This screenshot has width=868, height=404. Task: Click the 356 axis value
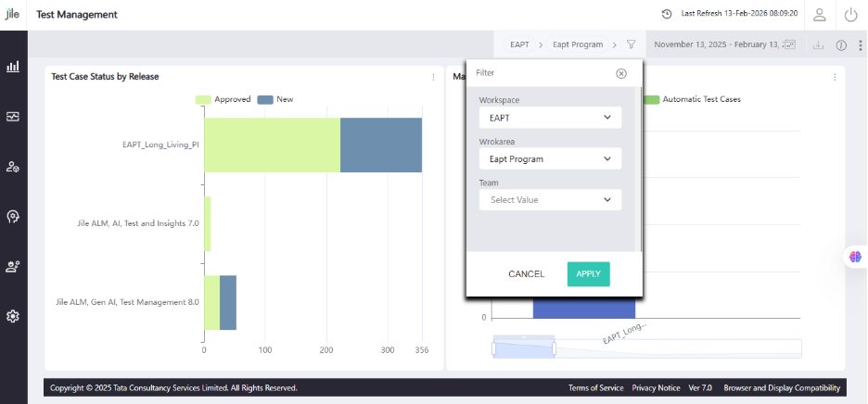point(421,350)
